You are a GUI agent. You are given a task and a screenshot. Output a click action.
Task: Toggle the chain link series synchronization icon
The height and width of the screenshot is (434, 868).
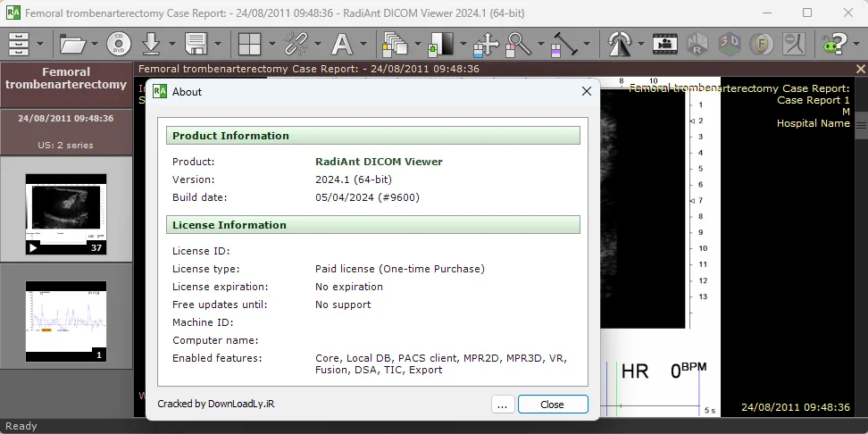tap(296, 44)
